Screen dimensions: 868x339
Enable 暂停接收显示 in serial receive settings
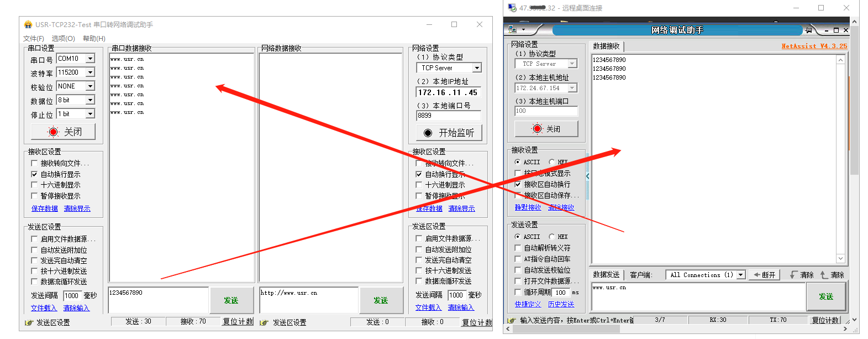pos(34,196)
